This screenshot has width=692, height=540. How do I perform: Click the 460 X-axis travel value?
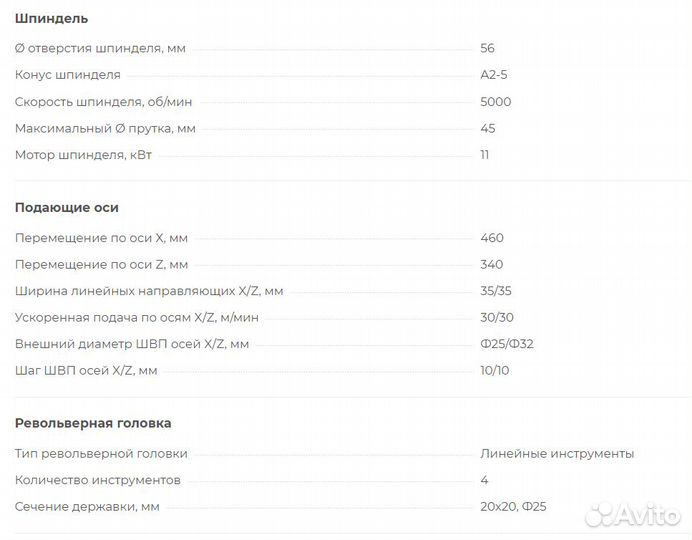pyautogui.click(x=492, y=238)
